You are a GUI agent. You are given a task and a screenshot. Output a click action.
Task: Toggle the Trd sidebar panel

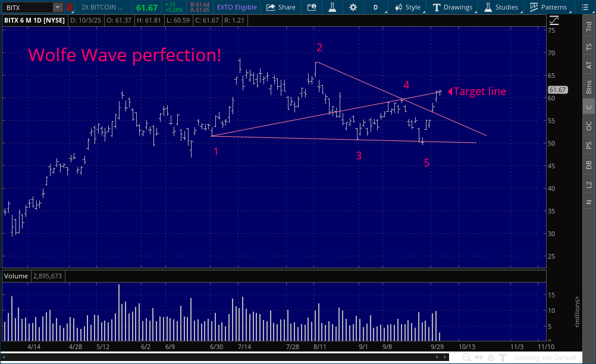[x=589, y=27]
